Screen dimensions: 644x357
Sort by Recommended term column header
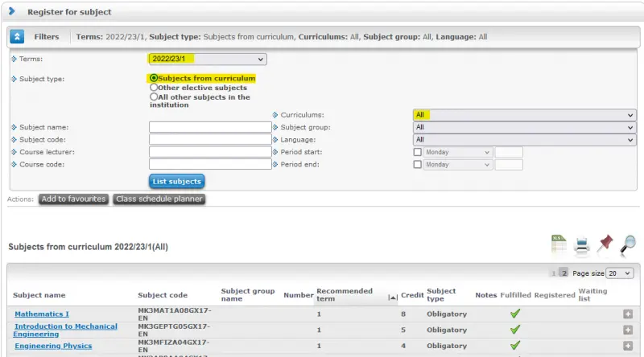tap(344, 294)
